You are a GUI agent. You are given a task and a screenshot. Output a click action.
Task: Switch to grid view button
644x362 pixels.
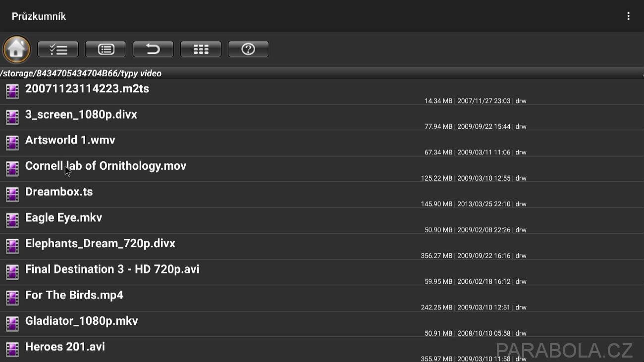point(201,49)
